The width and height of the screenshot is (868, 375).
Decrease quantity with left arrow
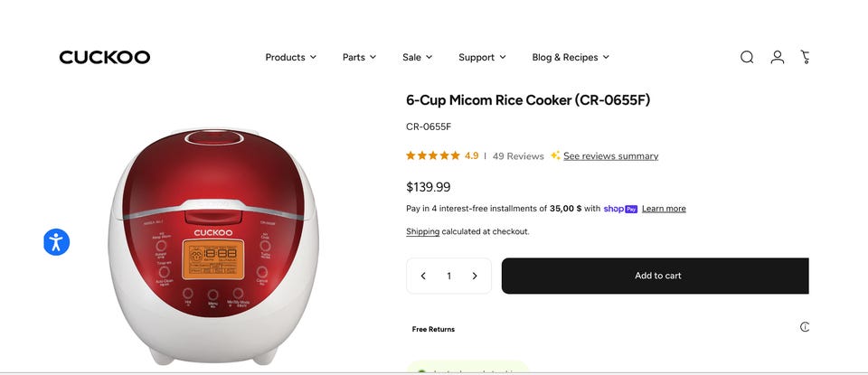tap(423, 276)
